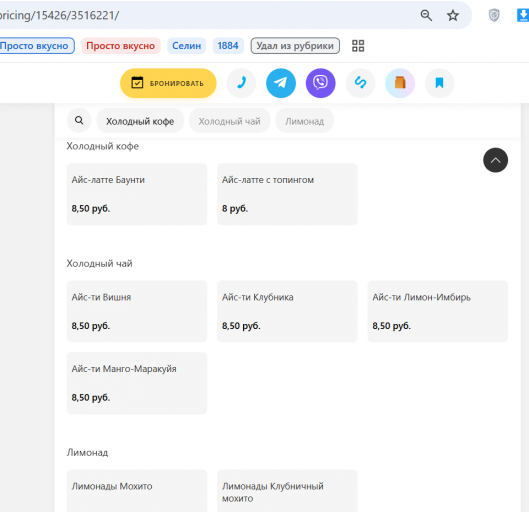Select the Холодный кофе category chip
Image resolution: width=529 pixels, height=512 pixels.
click(x=140, y=121)
